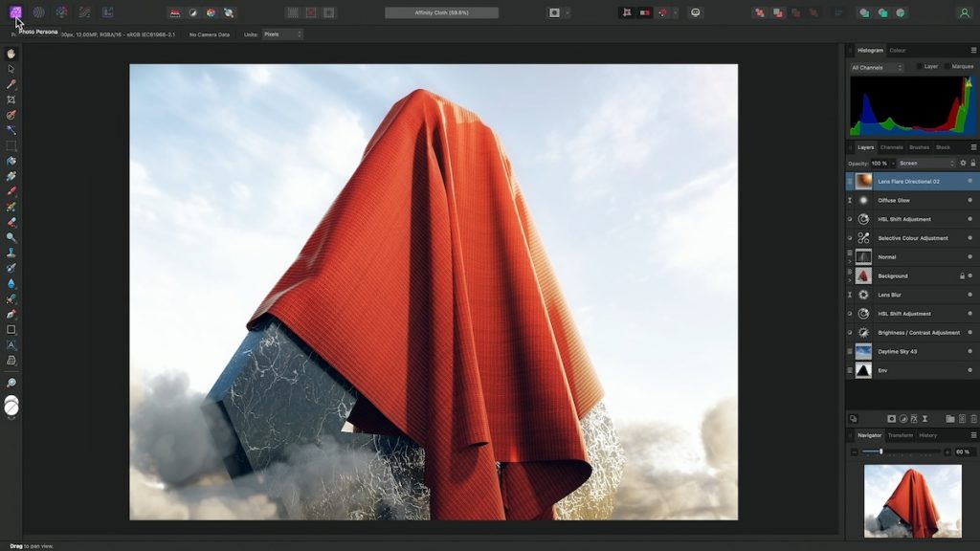
Task: Open the account icon in toolbar
Action: click(964, 12)
